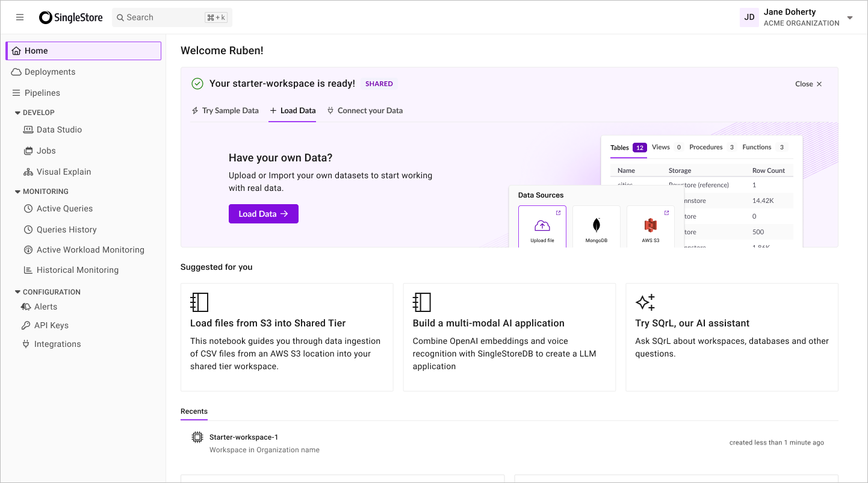Viewport: 868px width, 483px height.
Task: Click the MongoDB data source tile
Action: coord(597,227)
